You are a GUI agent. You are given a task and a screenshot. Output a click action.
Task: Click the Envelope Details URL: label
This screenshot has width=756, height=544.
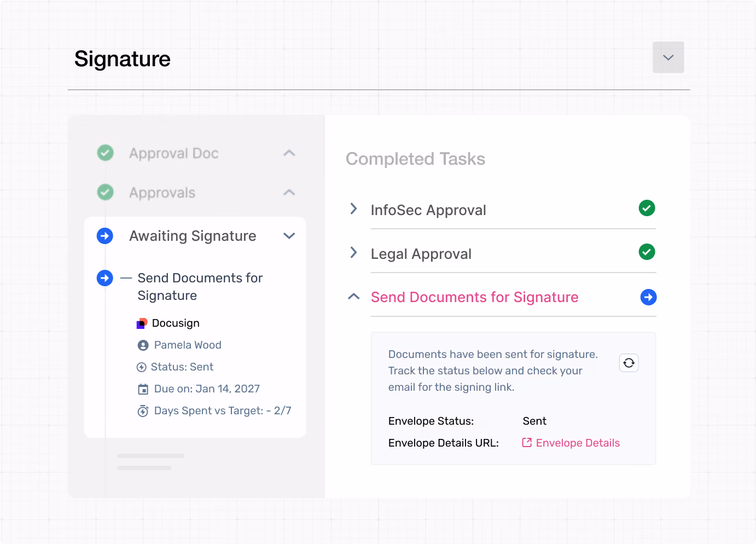point(444,443)
